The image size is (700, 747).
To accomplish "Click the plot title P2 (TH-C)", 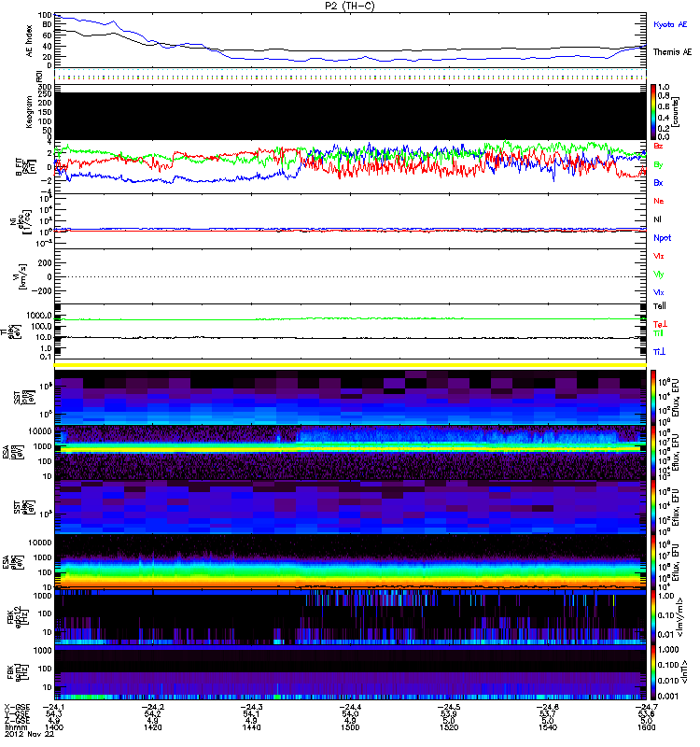I will point(349,6).
